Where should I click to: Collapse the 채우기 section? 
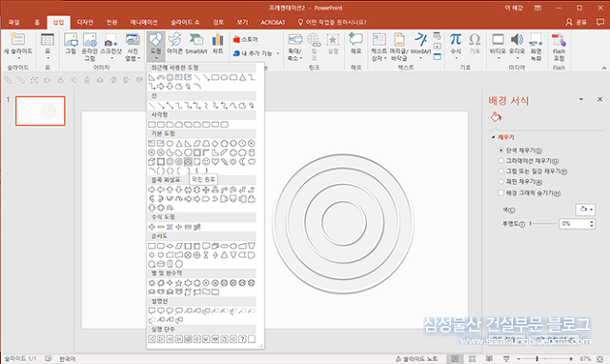point(493,137)
